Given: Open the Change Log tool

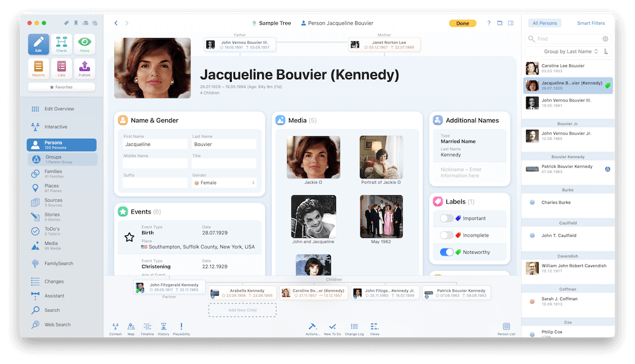Looking at the screenshot, I should (x=354, y=329).
